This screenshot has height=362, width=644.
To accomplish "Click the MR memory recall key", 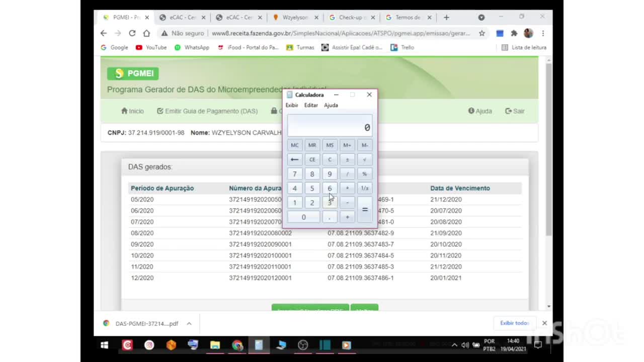I will coord(312,145).
